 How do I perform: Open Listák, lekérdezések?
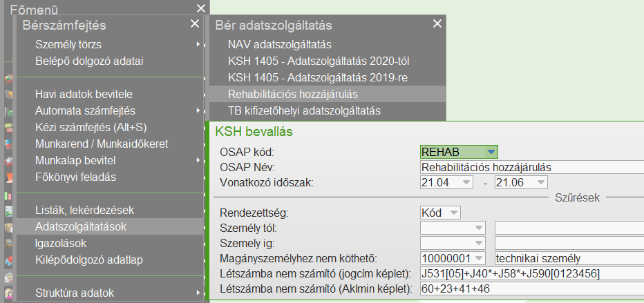(109, 211)
